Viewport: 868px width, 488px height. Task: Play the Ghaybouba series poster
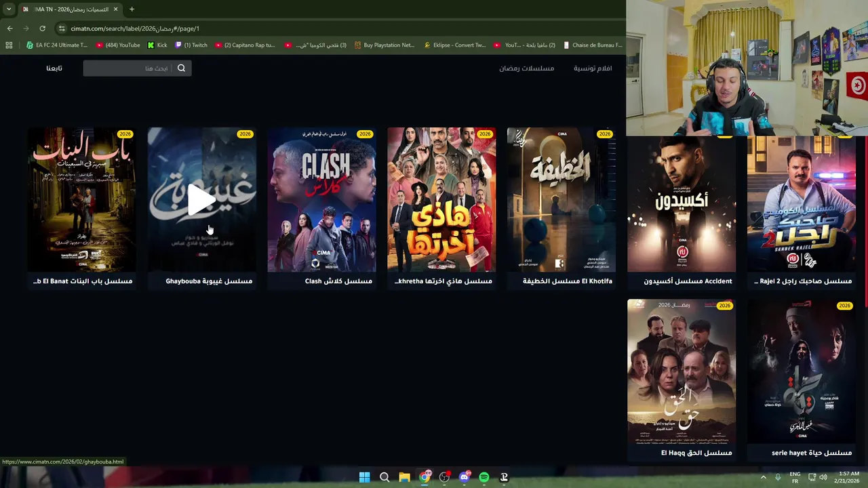pyautogui.click(x=202, y=200)
